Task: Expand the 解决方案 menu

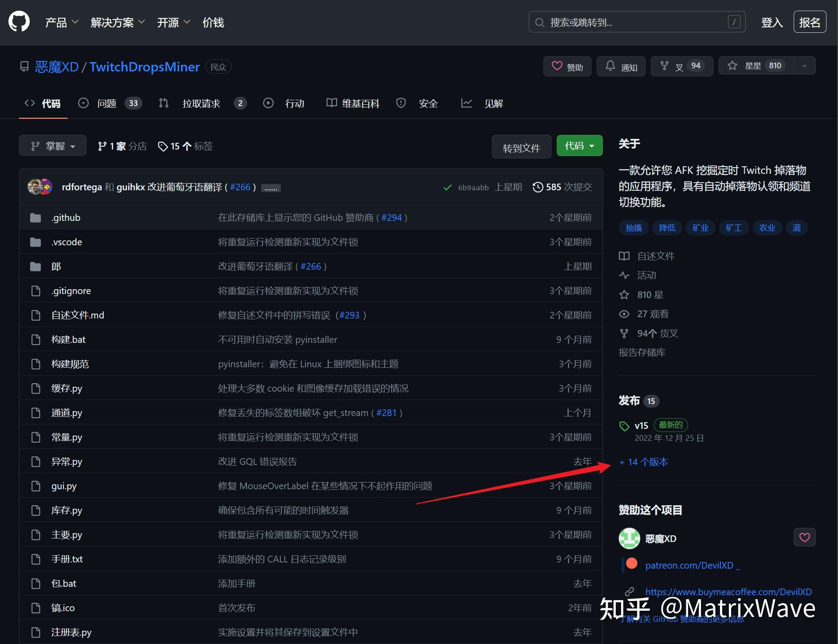Action: (118, 23)
